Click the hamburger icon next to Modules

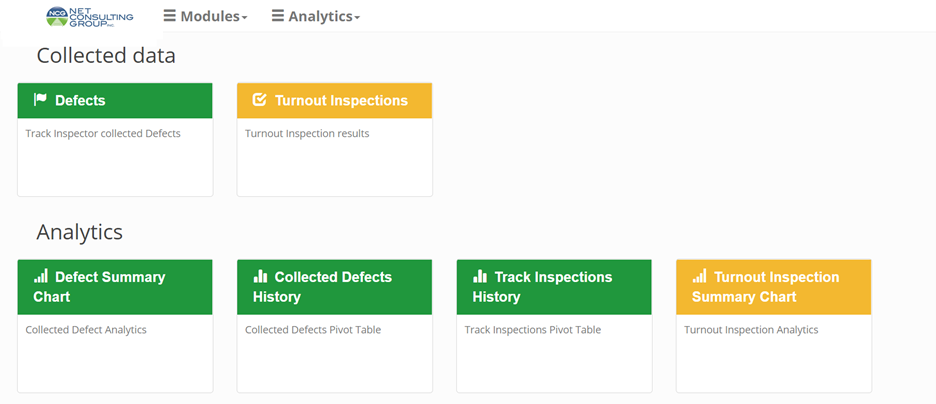click(x=170, y=16)
